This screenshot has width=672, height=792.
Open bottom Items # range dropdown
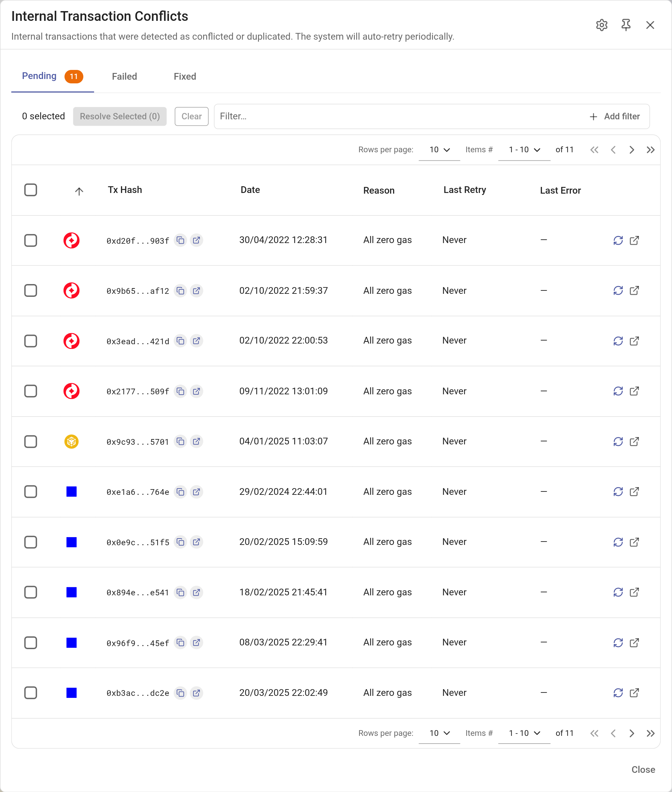(524, 733)
